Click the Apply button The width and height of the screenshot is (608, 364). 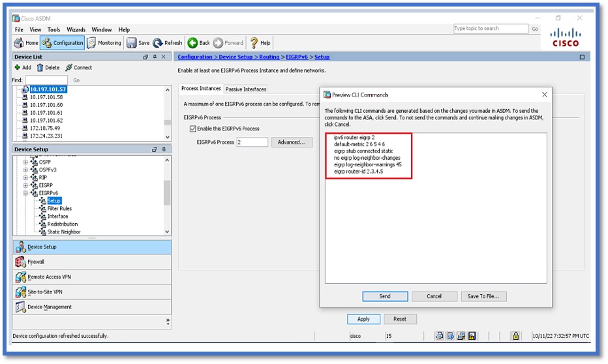pos(363,320)
